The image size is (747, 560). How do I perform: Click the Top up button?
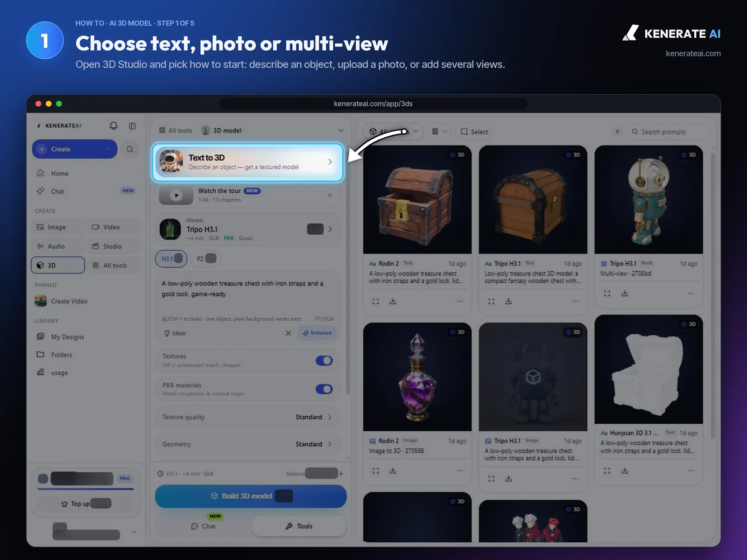86,504
